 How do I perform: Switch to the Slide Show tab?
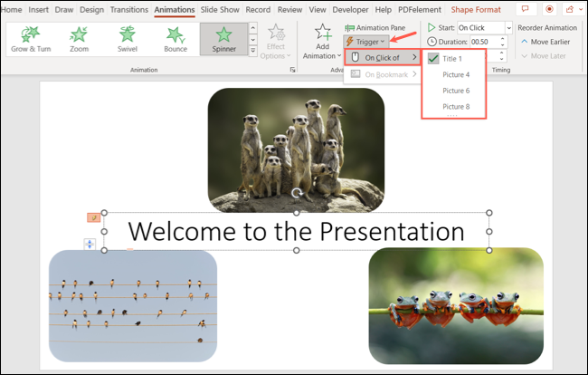click(220, 10)
